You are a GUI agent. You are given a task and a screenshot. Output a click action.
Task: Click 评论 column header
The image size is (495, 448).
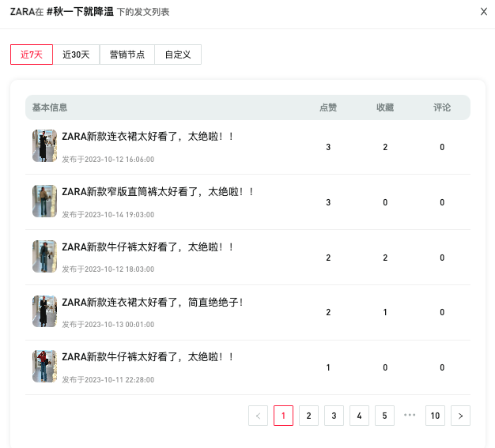pyautogui.click(x=442, y=107)
